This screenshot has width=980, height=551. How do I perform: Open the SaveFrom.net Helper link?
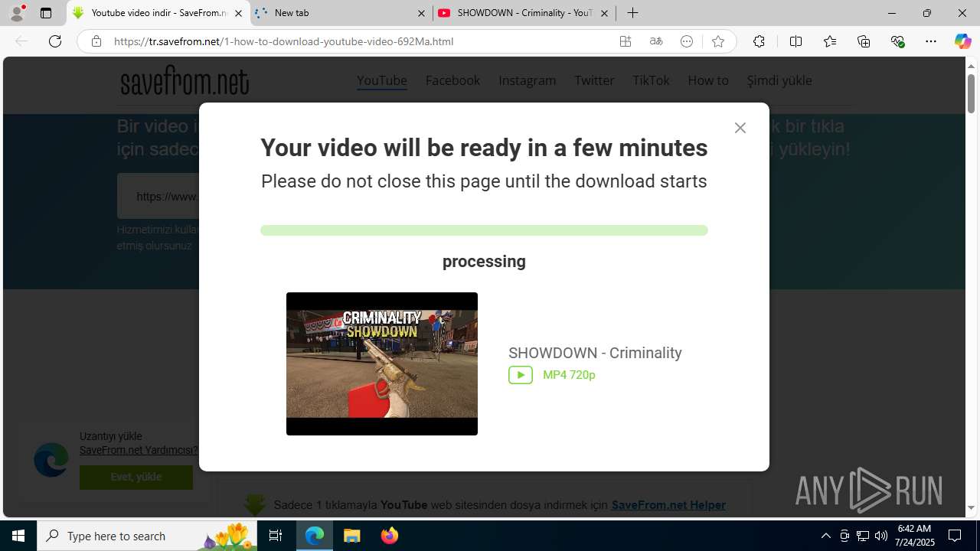668,505
